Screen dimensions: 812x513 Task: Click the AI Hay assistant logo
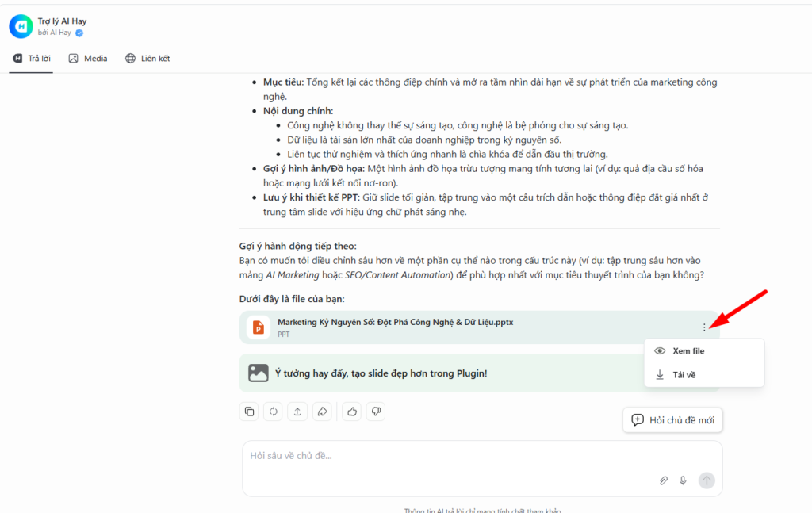[x=21, y=26]
